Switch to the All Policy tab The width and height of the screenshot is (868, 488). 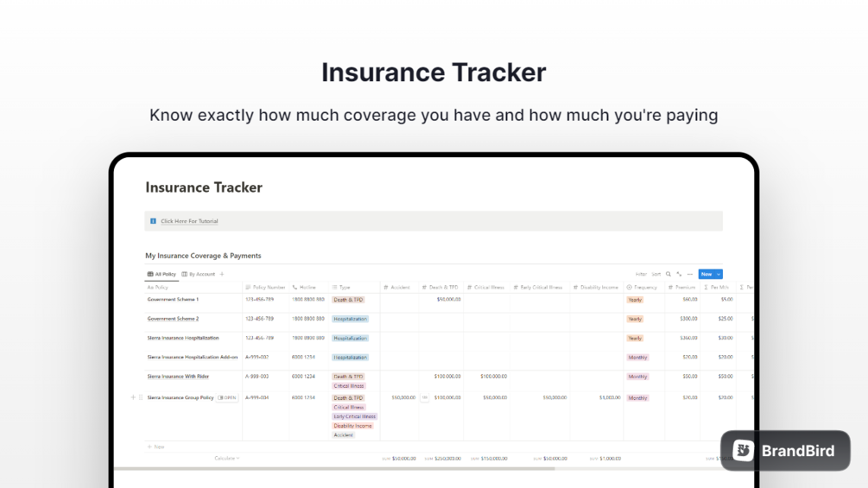pyautogui.click(x=162, y=274)
